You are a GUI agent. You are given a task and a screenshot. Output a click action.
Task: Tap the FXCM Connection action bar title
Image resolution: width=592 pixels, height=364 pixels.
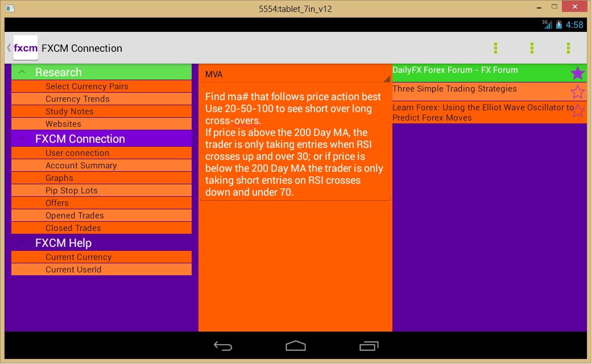coord(82,48)
